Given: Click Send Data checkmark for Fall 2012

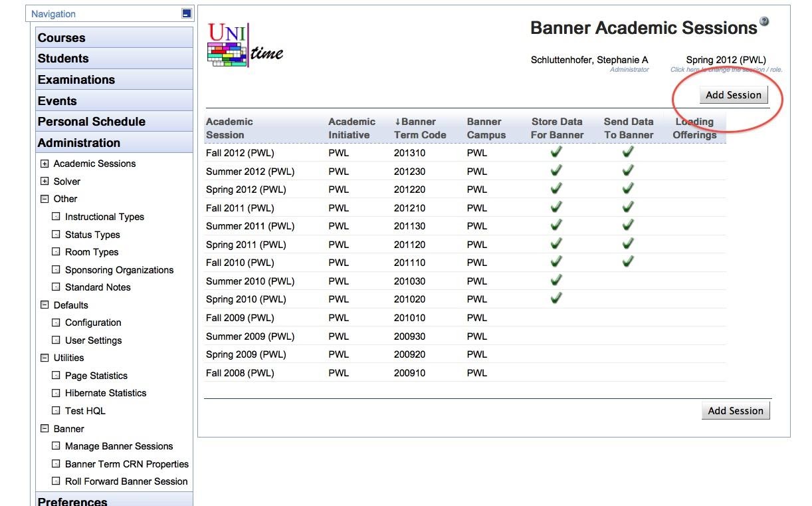Looking at the screenshot, I should pyautogui.click(x=628, y=152).
